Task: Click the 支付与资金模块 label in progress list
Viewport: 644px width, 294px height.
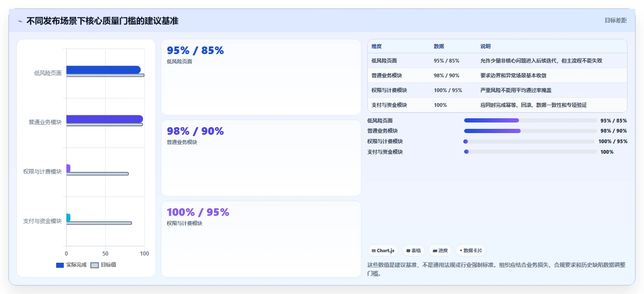Action: click(385, 152)
